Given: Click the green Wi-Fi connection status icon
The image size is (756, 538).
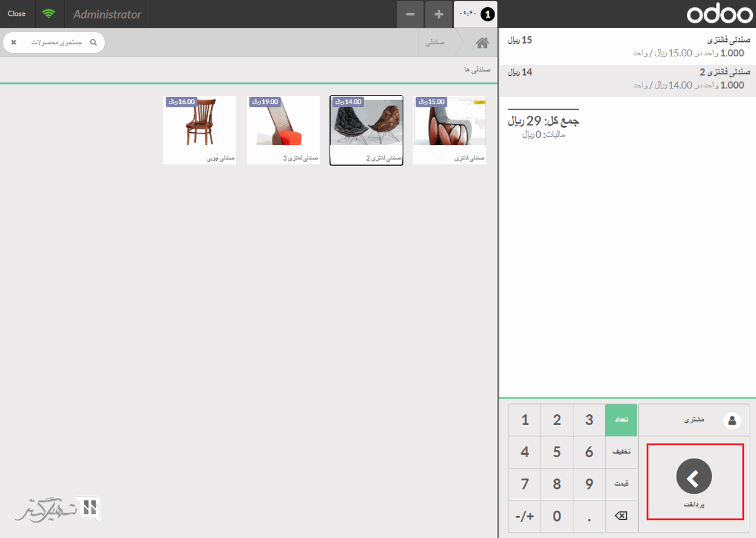Looking at the screenshot, I should click(x=49, y=13).
